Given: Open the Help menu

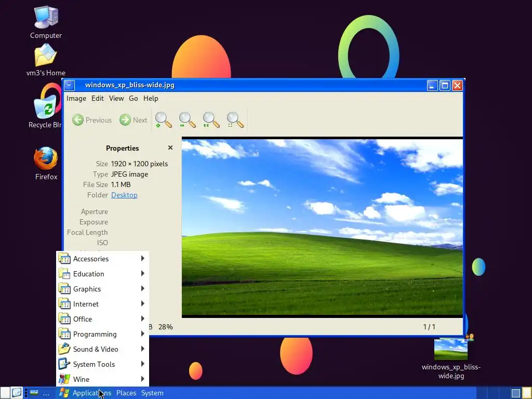Looking at the screenshot, I should click(x=151, y=98).
